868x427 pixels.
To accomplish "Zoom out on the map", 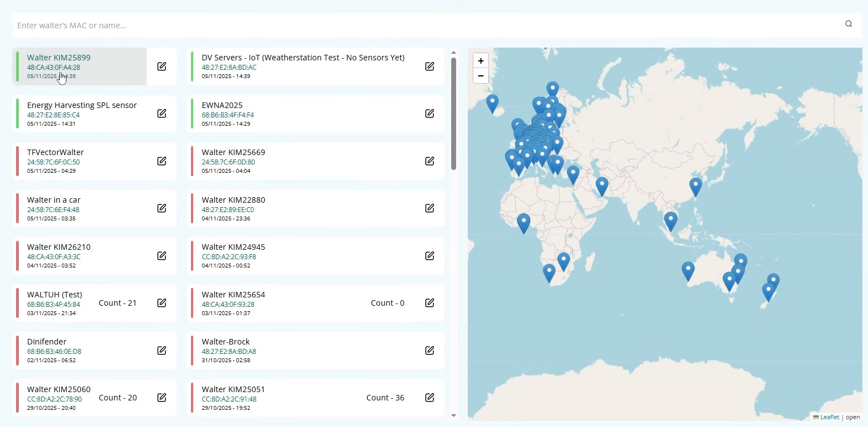I will (x=480, y=76).
